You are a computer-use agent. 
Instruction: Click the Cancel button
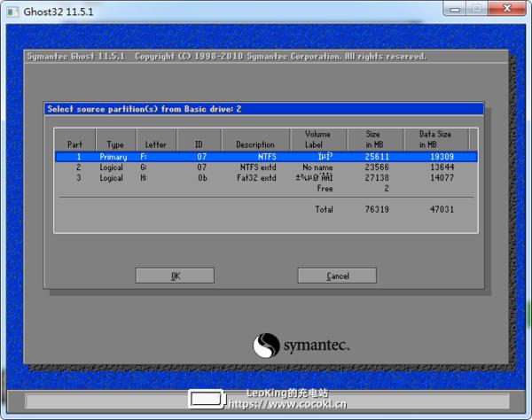point(337,276)
